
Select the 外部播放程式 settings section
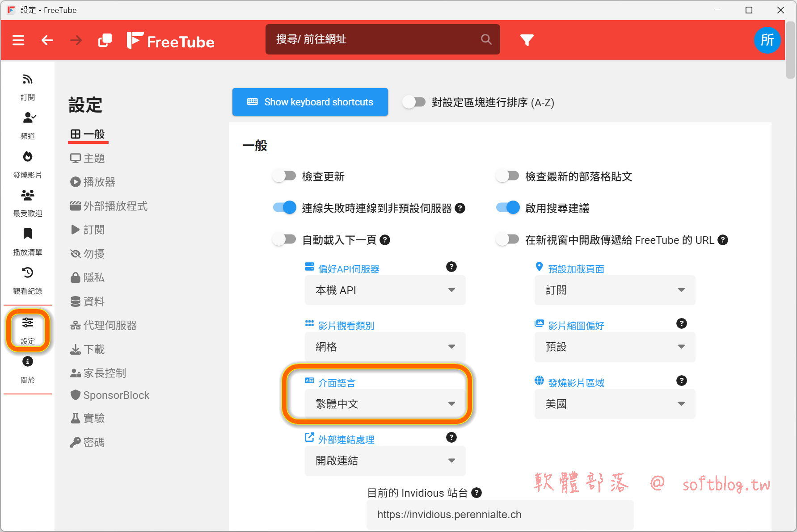pyautogui.click(x=109, y=206)
